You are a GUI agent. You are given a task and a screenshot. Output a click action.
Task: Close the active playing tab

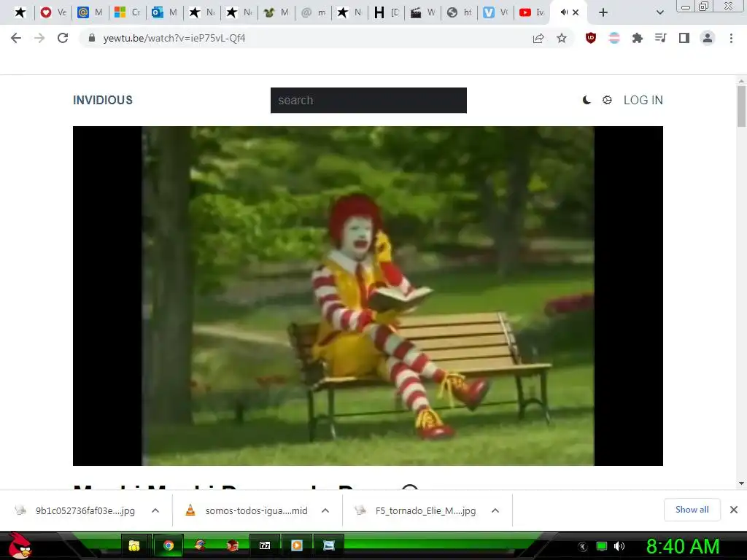[x=576, y=12]
